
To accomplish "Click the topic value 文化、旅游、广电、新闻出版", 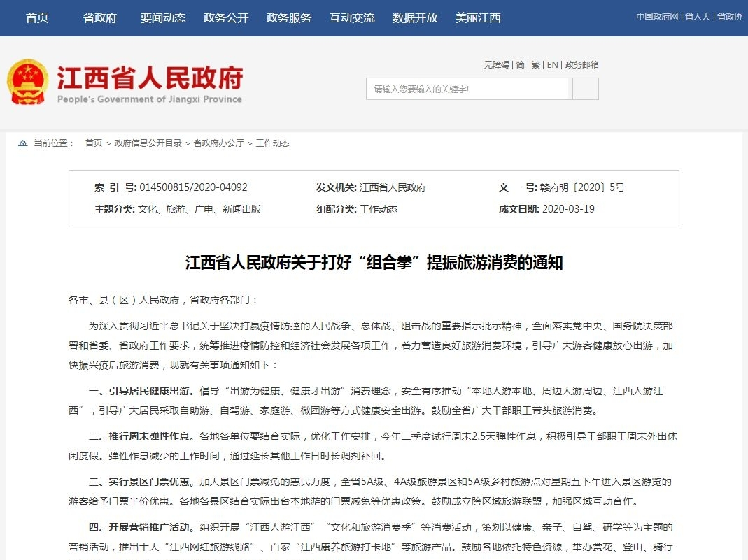I will point(199,209).
